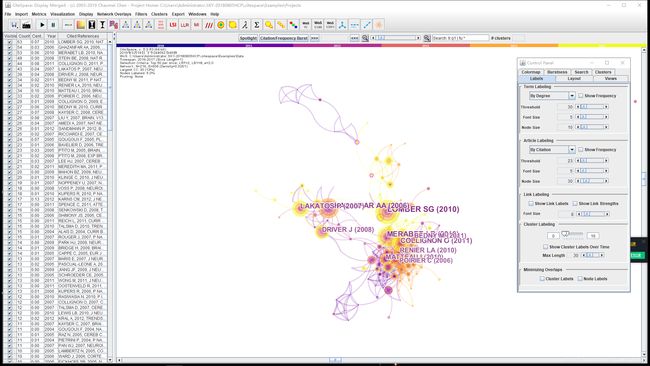This screenshot has width=650, height=366.
Task: Check Cluster Labels under Minimizing Overlaps
Action: (x=542, y=279)
